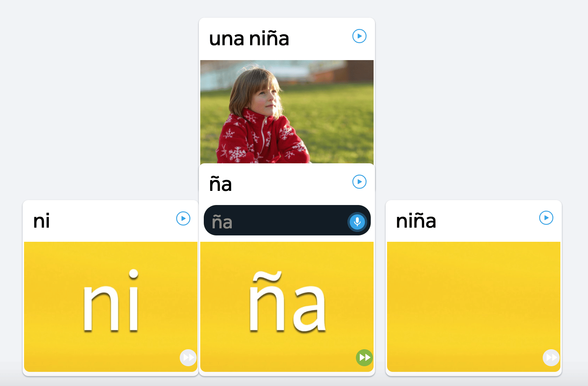Click the black "ña" title text
Viewport: 588px width, 386px height.
click(220, 185)
